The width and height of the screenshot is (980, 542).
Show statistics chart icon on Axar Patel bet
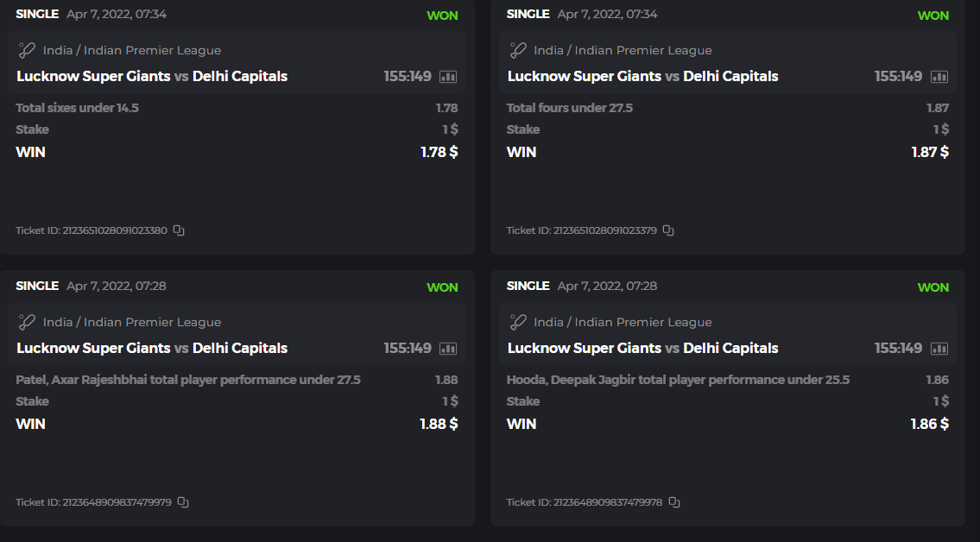(x=448, y=349)
